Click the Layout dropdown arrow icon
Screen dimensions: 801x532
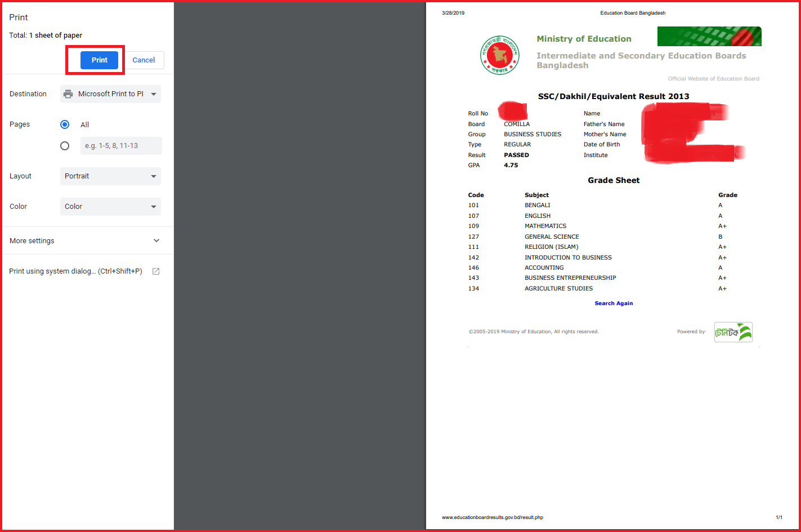153,176
